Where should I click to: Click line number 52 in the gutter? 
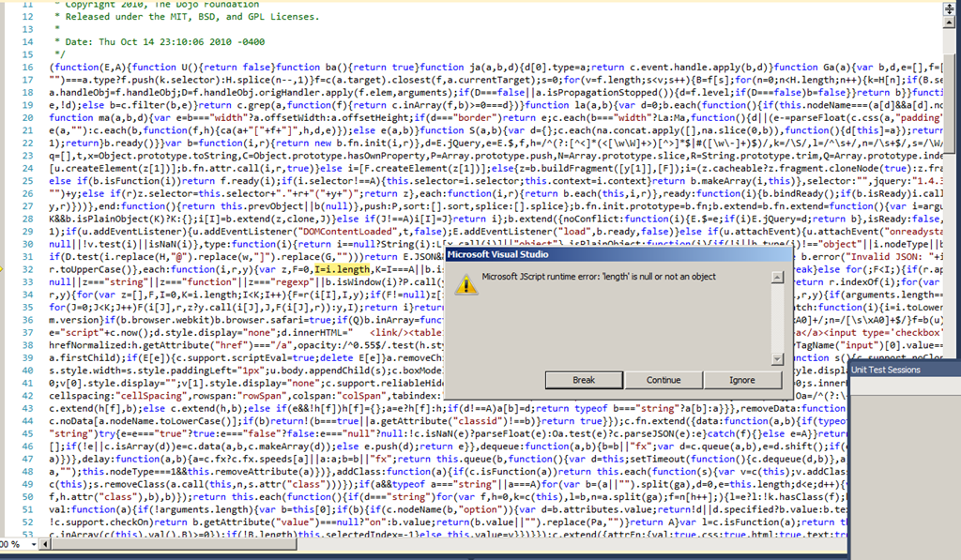27,522
